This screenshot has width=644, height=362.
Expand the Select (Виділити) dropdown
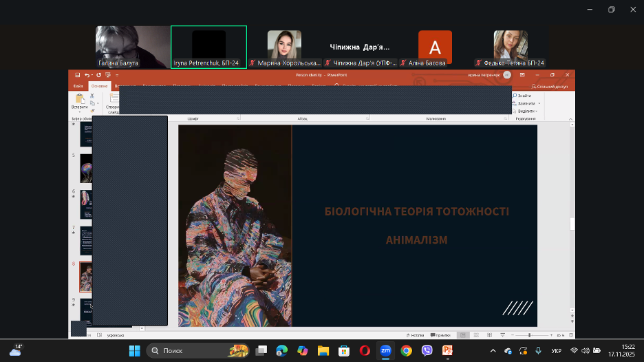pyautogui.click(x=537, y=111)
